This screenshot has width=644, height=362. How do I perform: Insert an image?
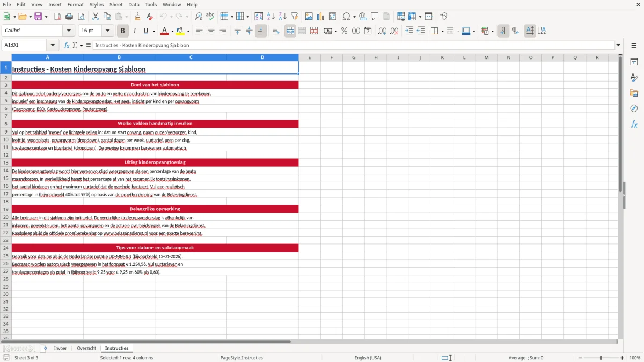pyautogui.click(x=309, y=17)
